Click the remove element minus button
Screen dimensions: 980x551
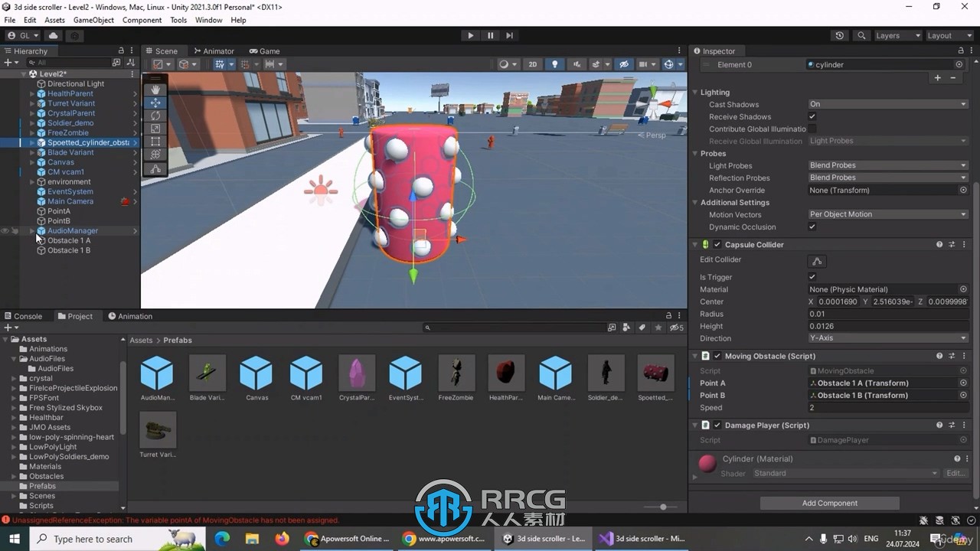953,78
